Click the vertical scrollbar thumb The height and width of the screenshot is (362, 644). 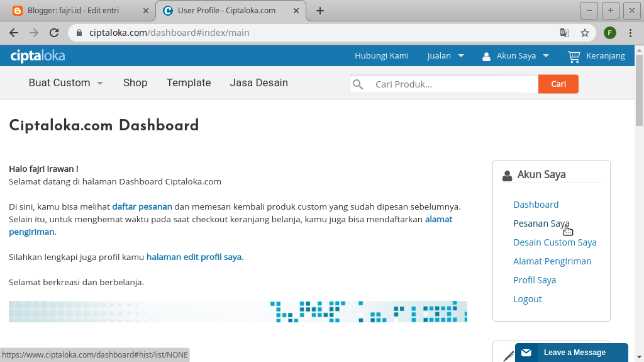(639, 90)
